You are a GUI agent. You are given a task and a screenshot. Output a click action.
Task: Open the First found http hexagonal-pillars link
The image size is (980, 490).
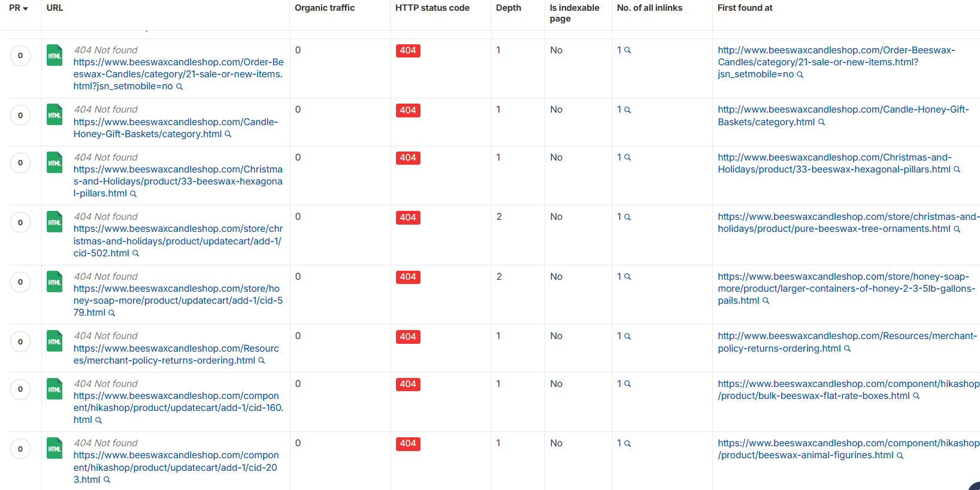[835, 164]
